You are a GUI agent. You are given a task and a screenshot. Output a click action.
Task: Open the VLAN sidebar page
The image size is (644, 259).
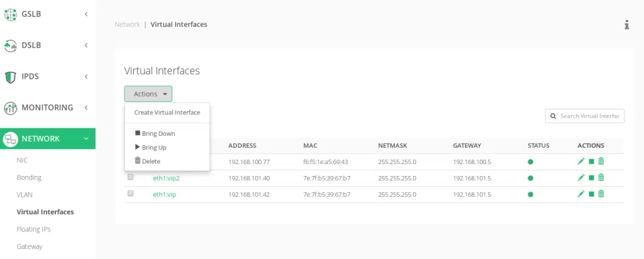(x=25, y=195)
